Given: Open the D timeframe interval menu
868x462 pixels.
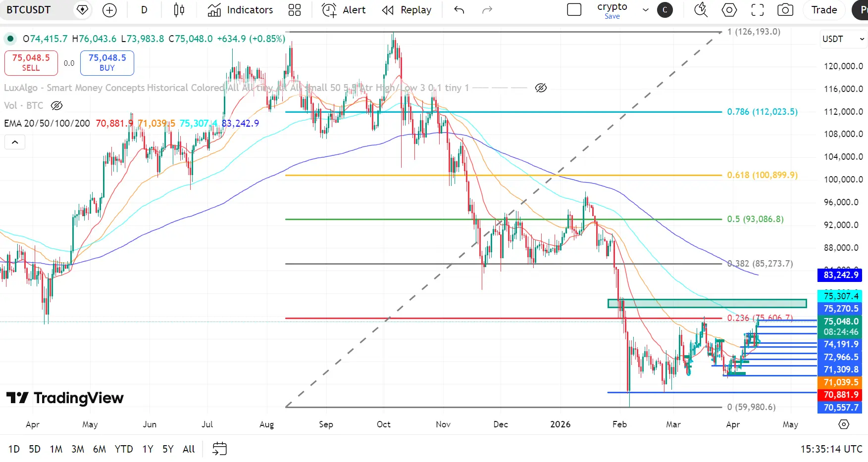Looking at the screenshot, I should click(x=144, y=10).
